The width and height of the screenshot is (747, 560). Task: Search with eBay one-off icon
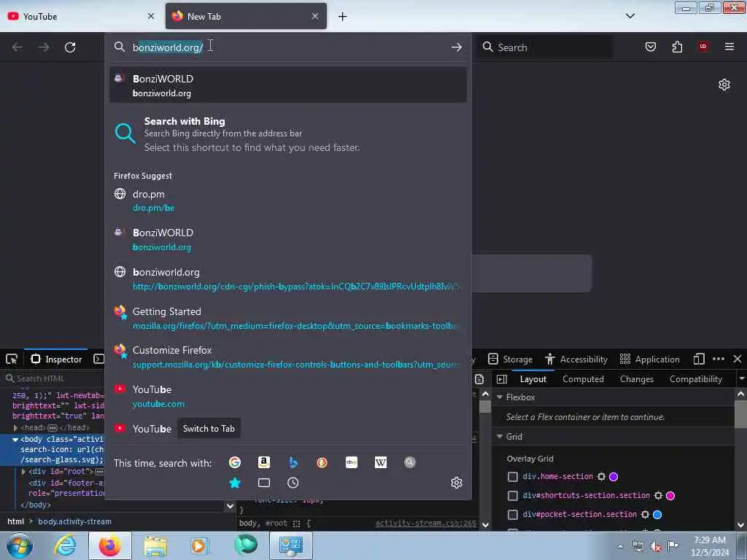(x=352, y=462)
